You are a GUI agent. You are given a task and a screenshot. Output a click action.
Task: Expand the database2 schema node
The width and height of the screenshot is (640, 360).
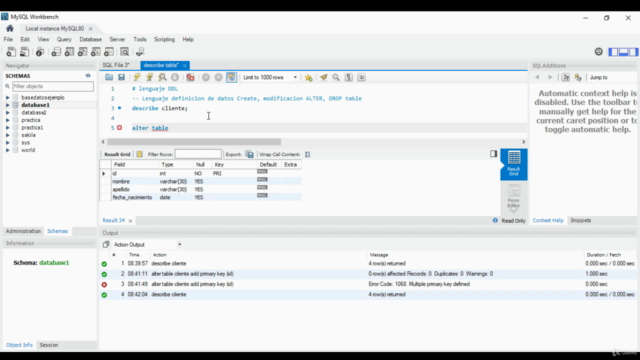click(x=7, y=113)
